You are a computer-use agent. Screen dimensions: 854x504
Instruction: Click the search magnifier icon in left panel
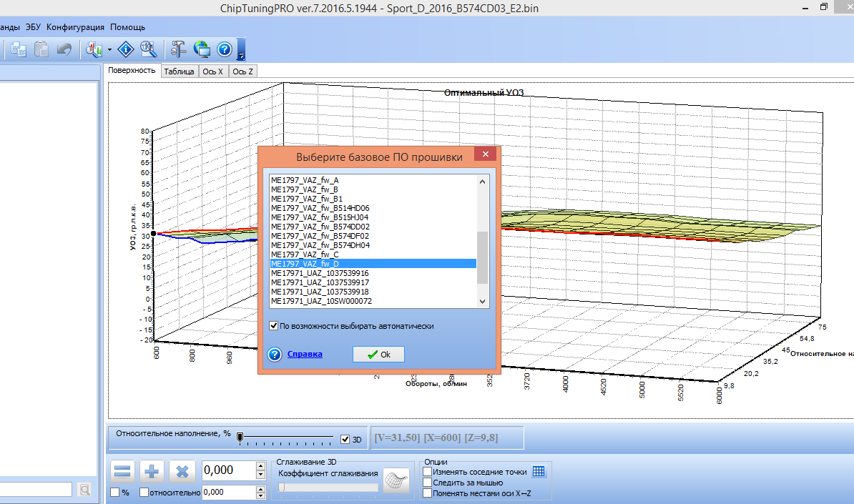[x=85, y=490]
